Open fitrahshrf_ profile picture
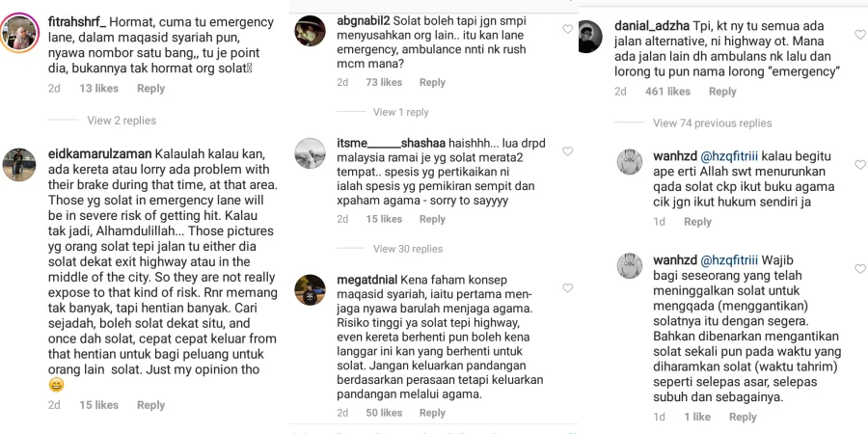Image resolution: width=868 pixels, height=434 pixels. point(20,32)
